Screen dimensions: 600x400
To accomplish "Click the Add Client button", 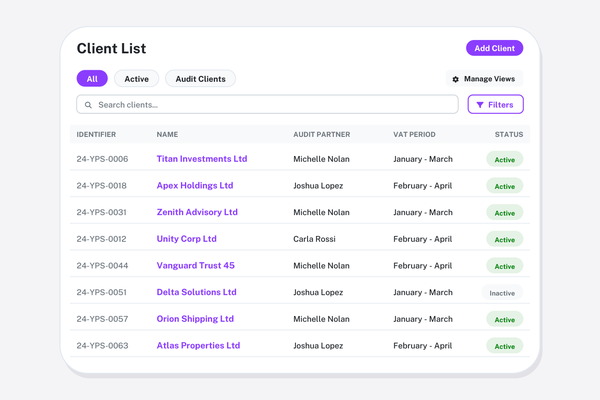I will tap(494, 48).
